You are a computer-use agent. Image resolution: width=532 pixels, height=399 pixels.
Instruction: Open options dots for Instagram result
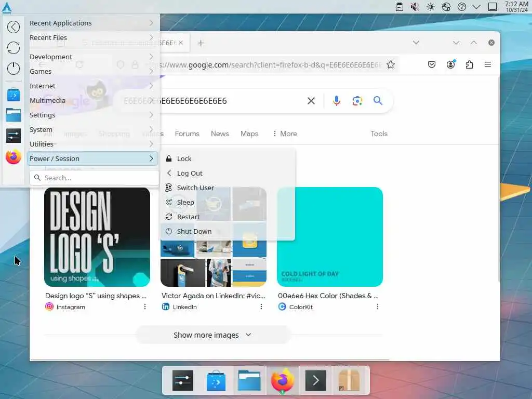click(145, 307)
